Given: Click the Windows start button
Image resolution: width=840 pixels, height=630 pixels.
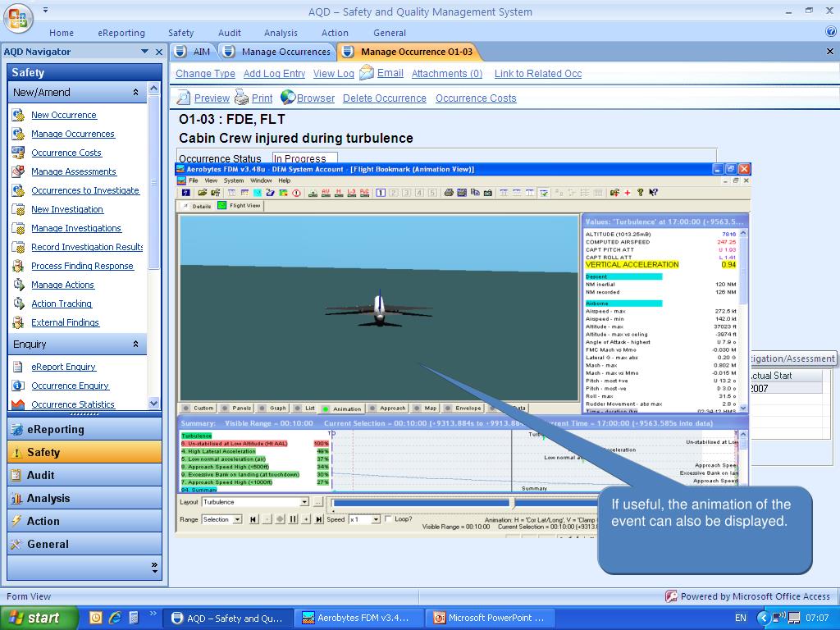Looking at the screenshot, I should coord(39,618).
